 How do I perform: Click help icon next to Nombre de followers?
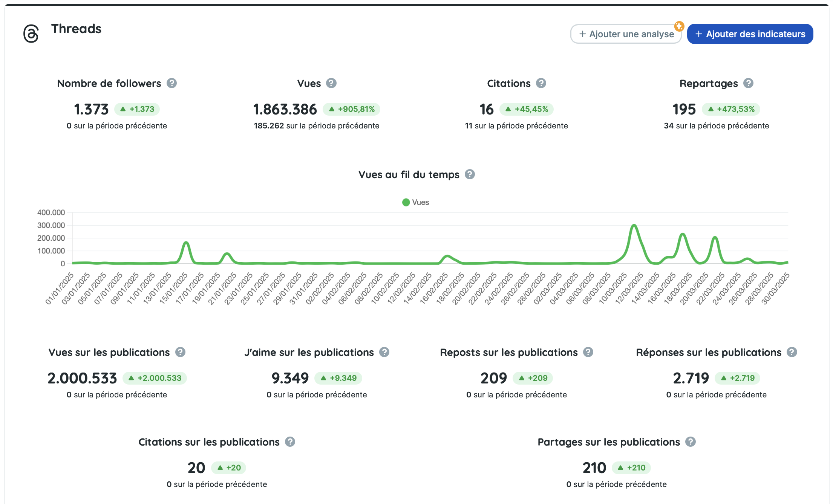coord(171,83)
